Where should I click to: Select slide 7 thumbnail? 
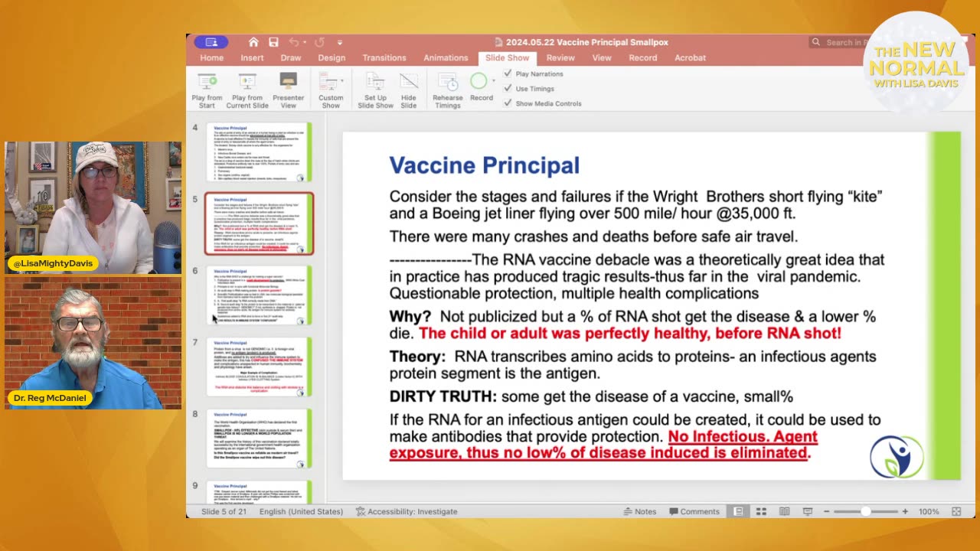259,367
